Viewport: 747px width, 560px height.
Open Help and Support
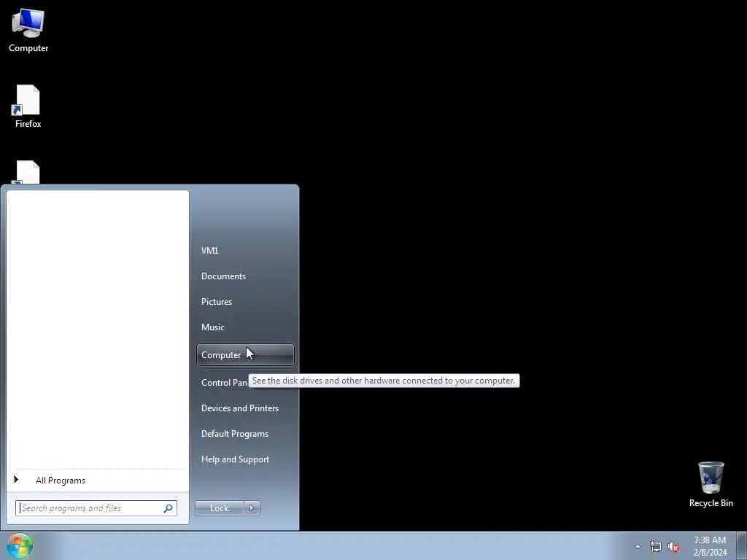(245, 459)
